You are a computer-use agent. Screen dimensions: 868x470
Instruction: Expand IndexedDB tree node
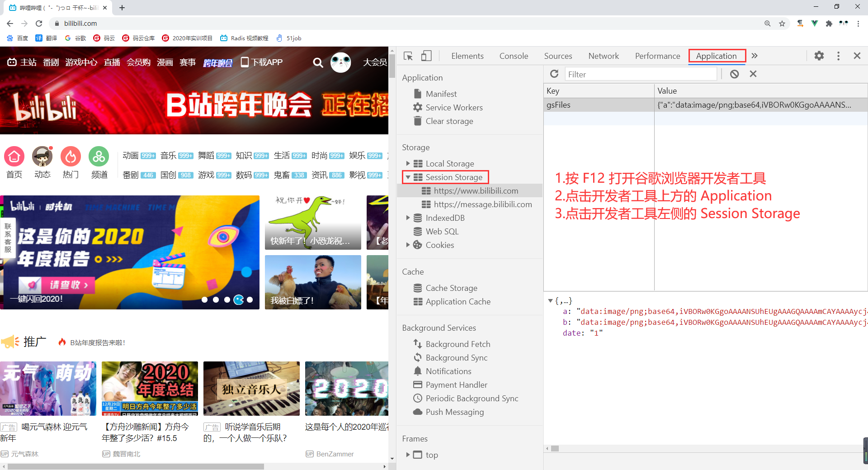[408, 218]
